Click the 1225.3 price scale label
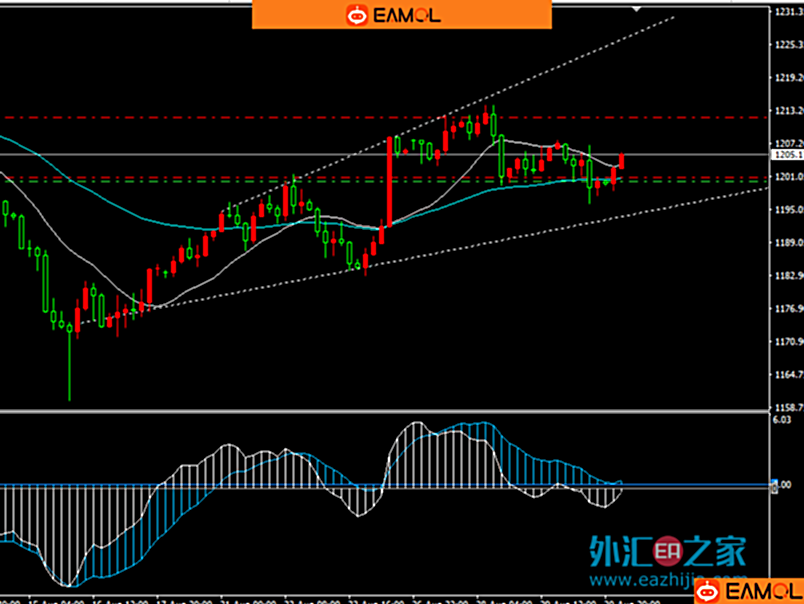Screen dimensions: 804x604 pyautogui.click(x=789, y=45)
